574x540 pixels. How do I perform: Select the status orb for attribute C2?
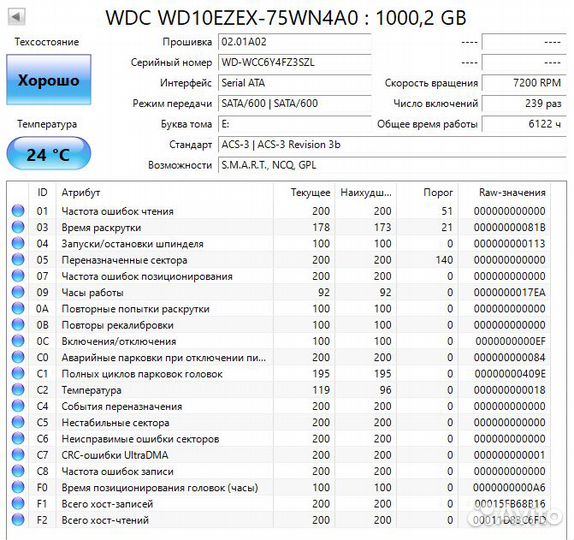coord(18,390)
